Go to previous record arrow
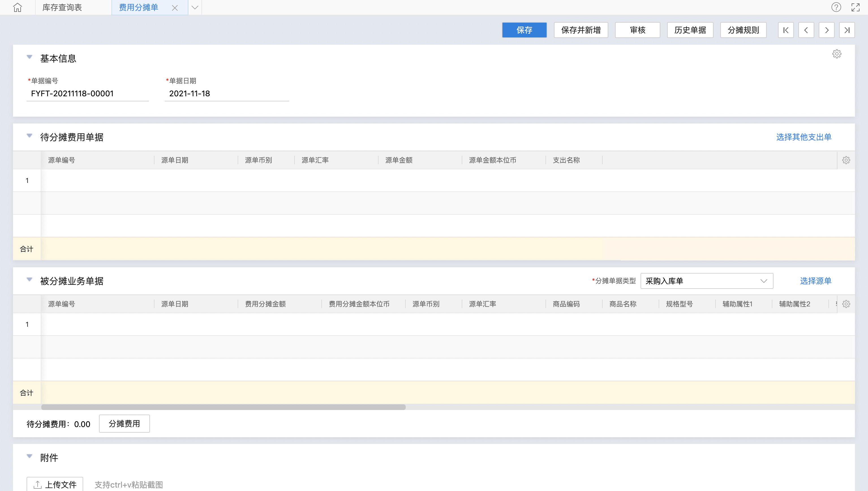The height and width of the screenshot is (491, 868). click(806, 30)
